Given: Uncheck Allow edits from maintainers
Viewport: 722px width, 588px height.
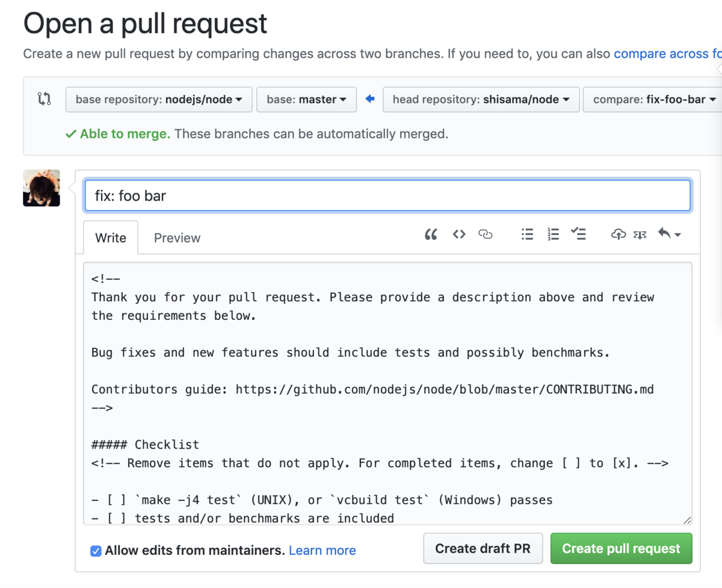Looking at the screenshot, I should click(96, 551).
